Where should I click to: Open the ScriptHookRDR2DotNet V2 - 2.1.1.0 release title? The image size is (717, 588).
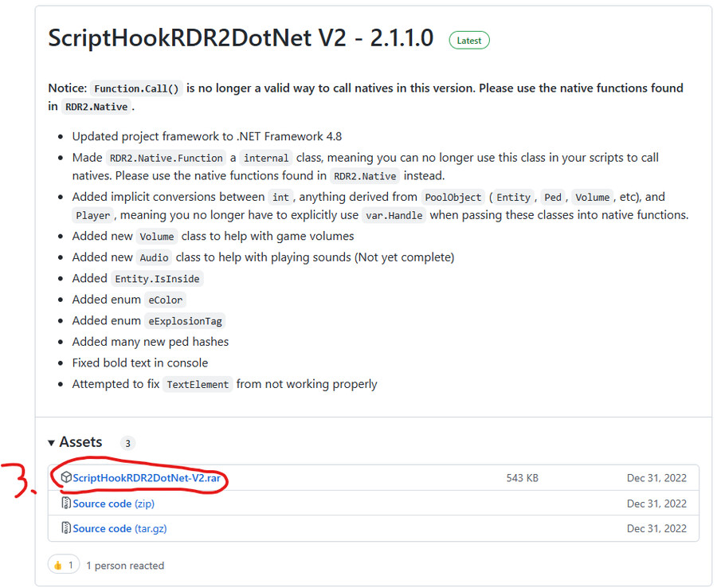point(241,38)
